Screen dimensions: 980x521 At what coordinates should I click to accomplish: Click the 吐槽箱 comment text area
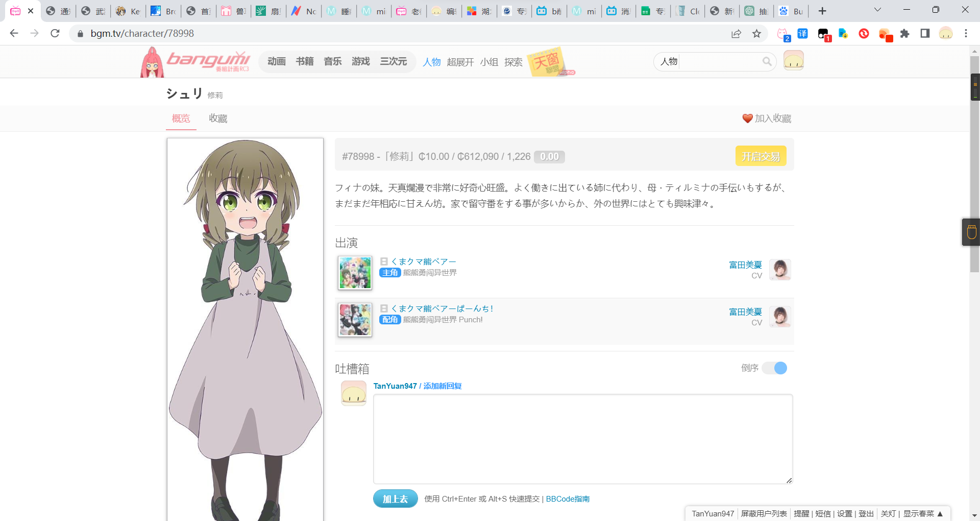pos(582,439)
